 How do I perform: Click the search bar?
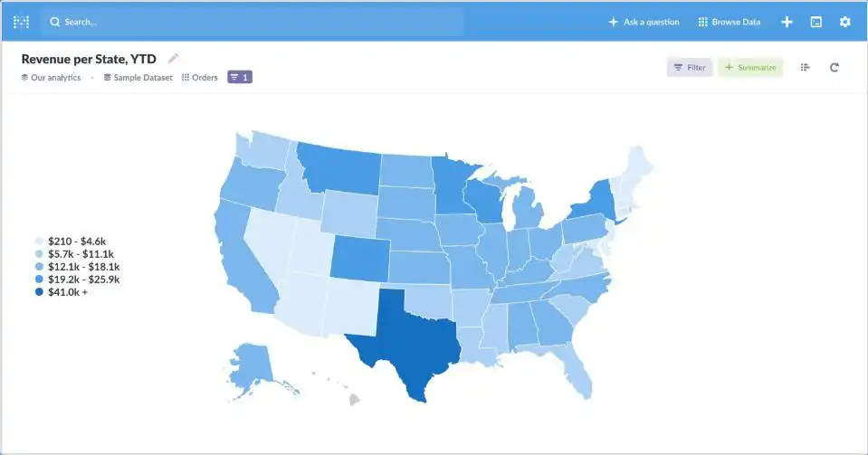253,22
